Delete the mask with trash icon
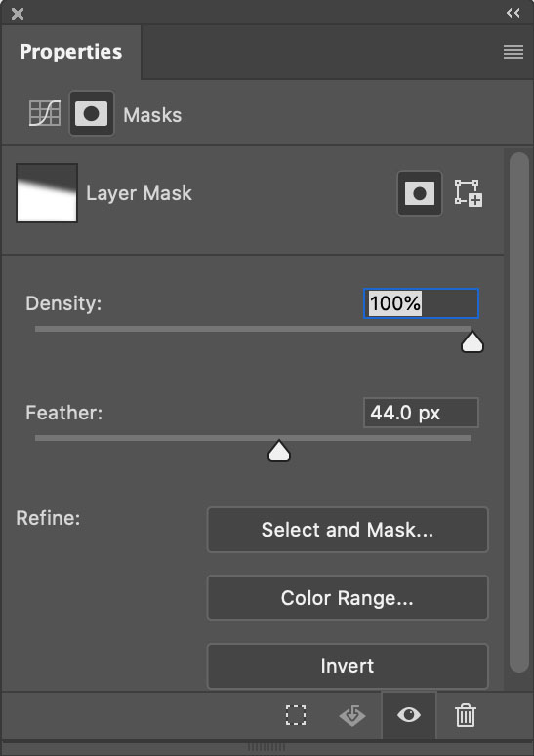This screenshot has width=534, height=756. pos(466,715)
